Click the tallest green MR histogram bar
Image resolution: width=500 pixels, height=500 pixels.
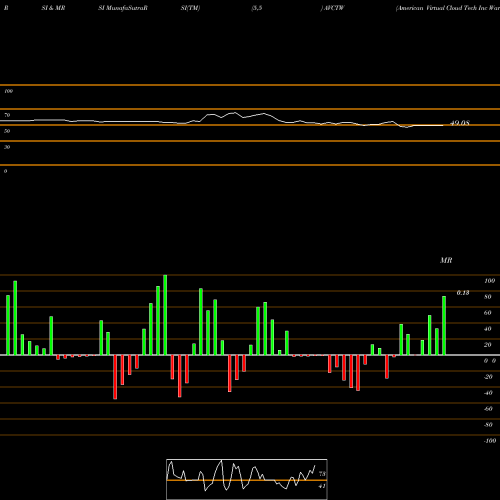[165, 315]
